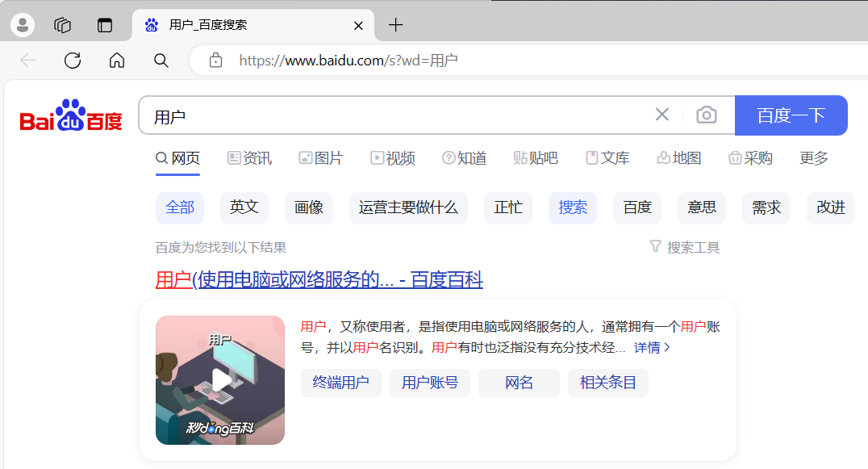The height and width of the screenshot is (469, 868).
Task: Open the 搜索工具 filter options
Action: (x=685, y=247)
